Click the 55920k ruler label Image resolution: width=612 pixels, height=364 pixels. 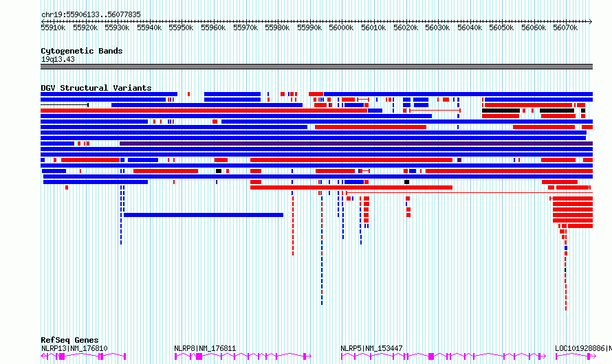click(85, 27)
